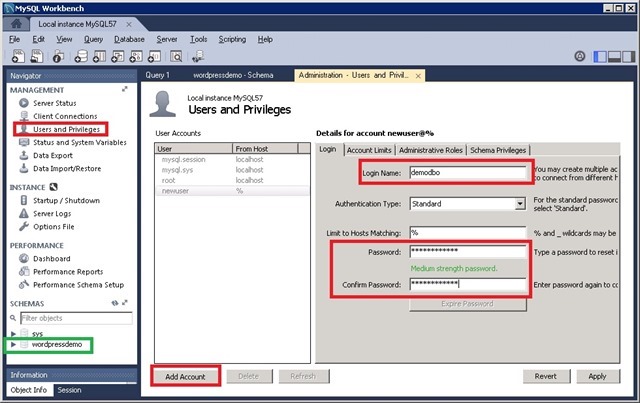Image resolution: width=640 pixels, height=403 pixels.
Task: Select the mysql.sys user account row
Action: pos(232,170)
